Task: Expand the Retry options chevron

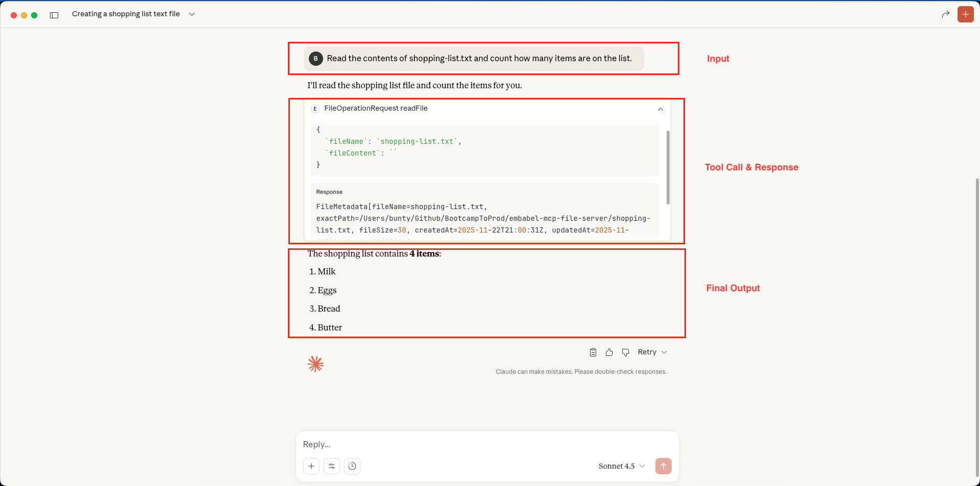Action: [664, 352]
